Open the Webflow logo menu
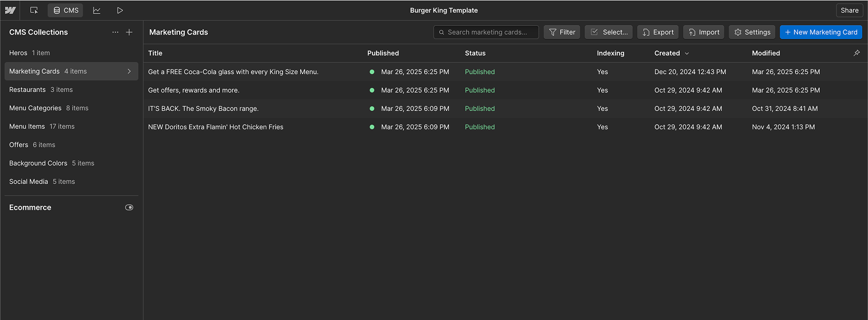Viewport: 868px width, 320px height. (x=10, y=10)
